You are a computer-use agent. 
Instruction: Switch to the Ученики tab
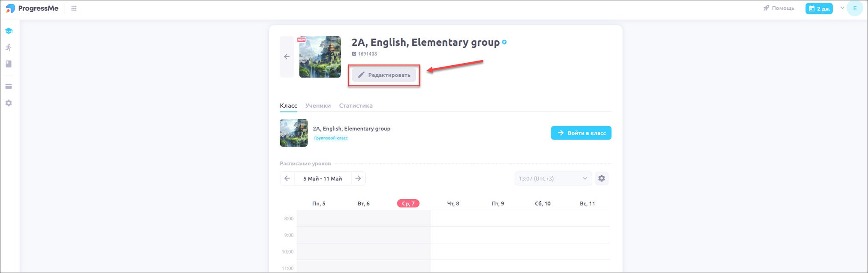318,106
